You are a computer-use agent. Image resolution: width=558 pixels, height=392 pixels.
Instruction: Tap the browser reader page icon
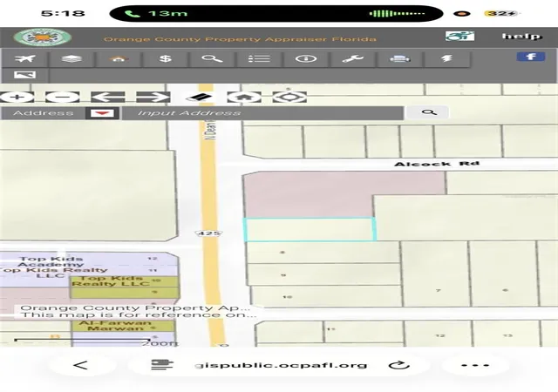pos(161,365)
